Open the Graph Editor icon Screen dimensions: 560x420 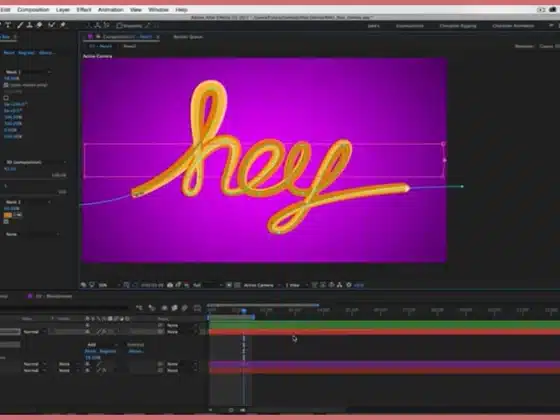(197, 308)
